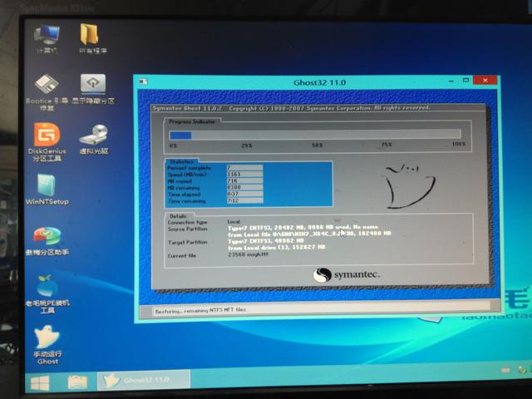Close the Ghost32 11.0 window

485,81
